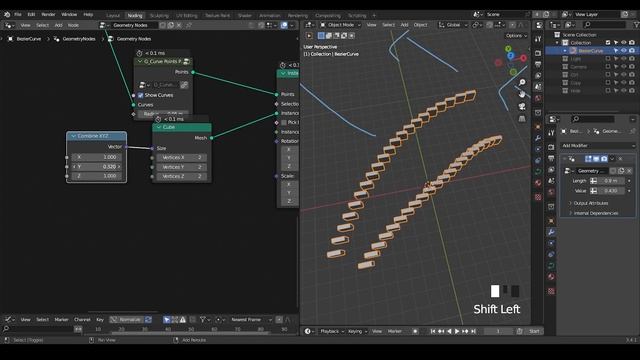Click the Cube Vertices X field
640x360 pixels.
pos(182,157)
